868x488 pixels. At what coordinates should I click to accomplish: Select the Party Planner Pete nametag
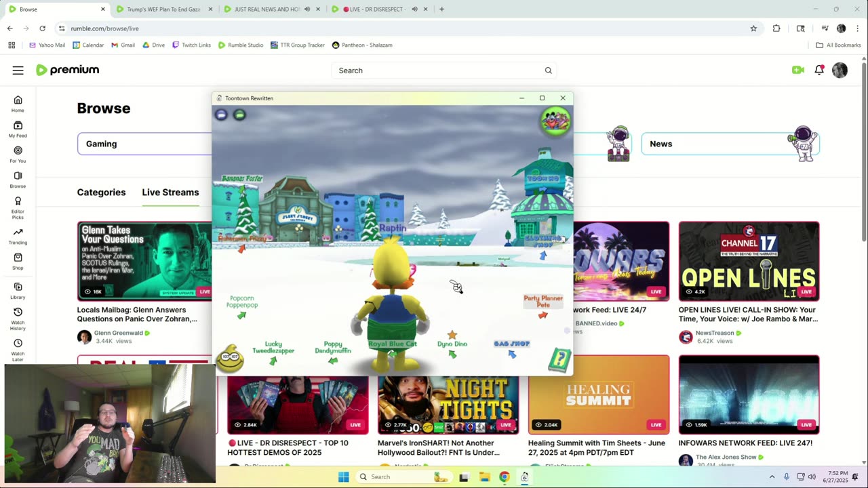543,302
